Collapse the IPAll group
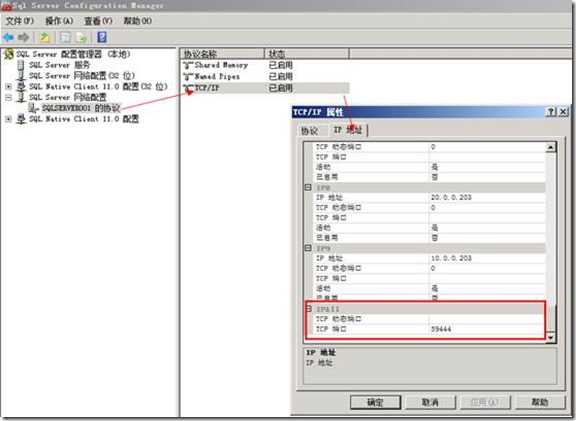 pyautogui.click(x=309, y=309)
